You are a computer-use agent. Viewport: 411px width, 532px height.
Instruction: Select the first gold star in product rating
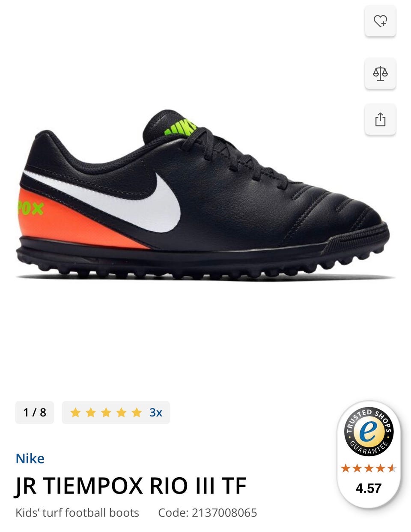point(75,413)
